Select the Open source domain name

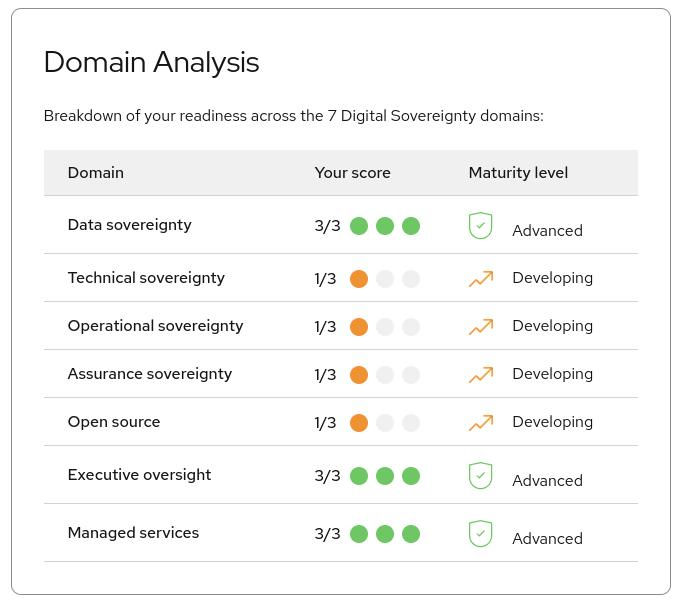click(x=114, y=422)
